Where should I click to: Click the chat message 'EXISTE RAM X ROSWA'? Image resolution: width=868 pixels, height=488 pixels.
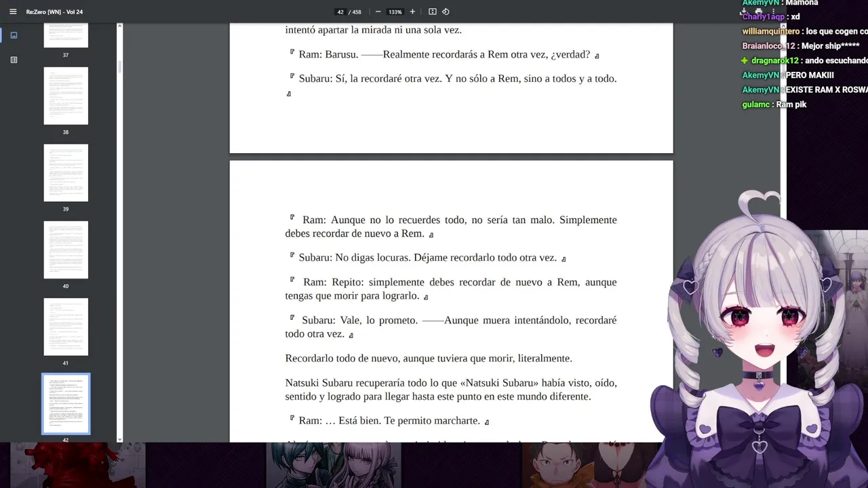coord(827,89)
